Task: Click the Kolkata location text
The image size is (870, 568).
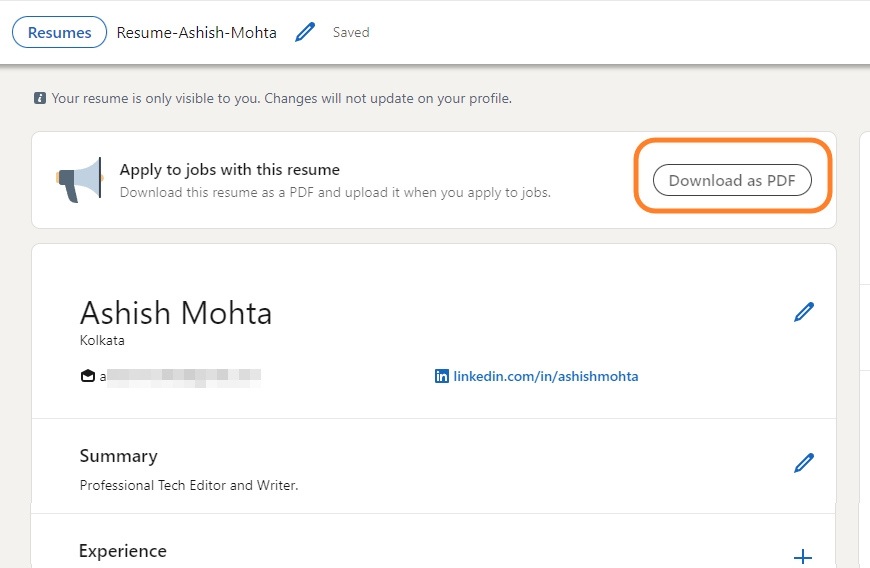Action: (x=102, y=340)
